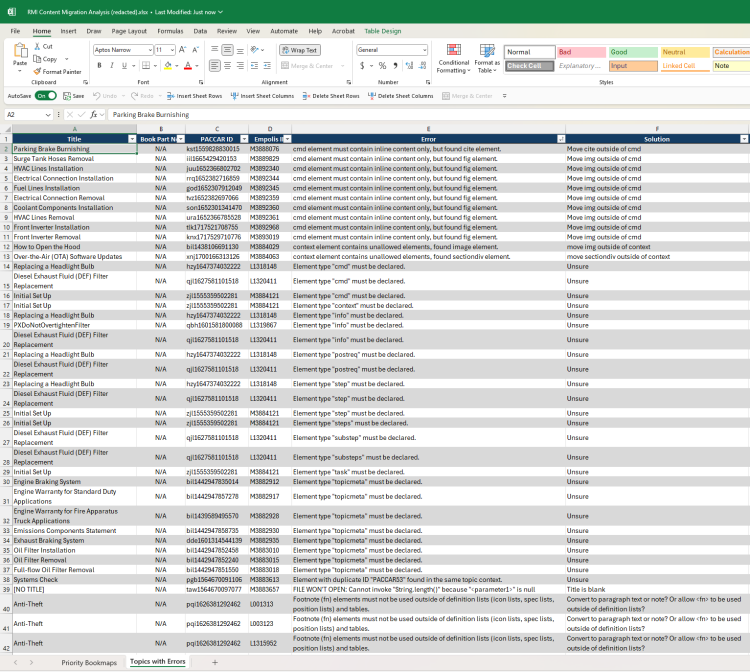Toggle the Wrap Text button
This screenshot has width=750, height=672.
[300, 50]
